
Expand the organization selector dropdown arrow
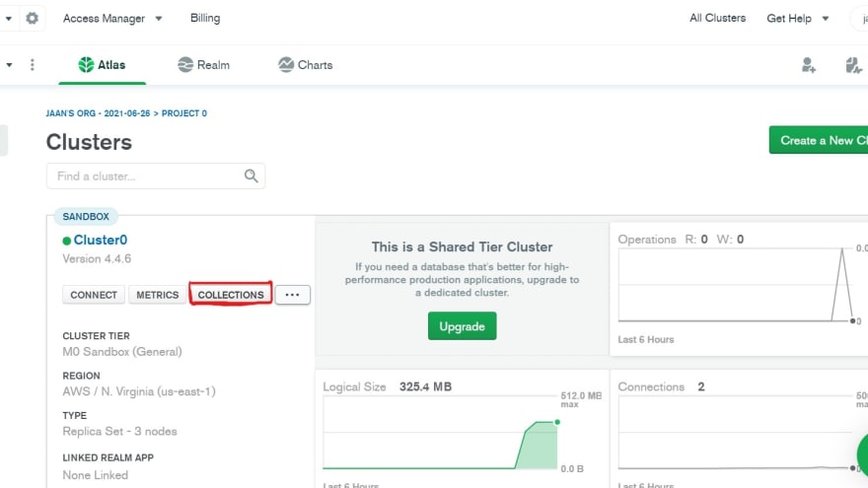click(x=8, y=19)
